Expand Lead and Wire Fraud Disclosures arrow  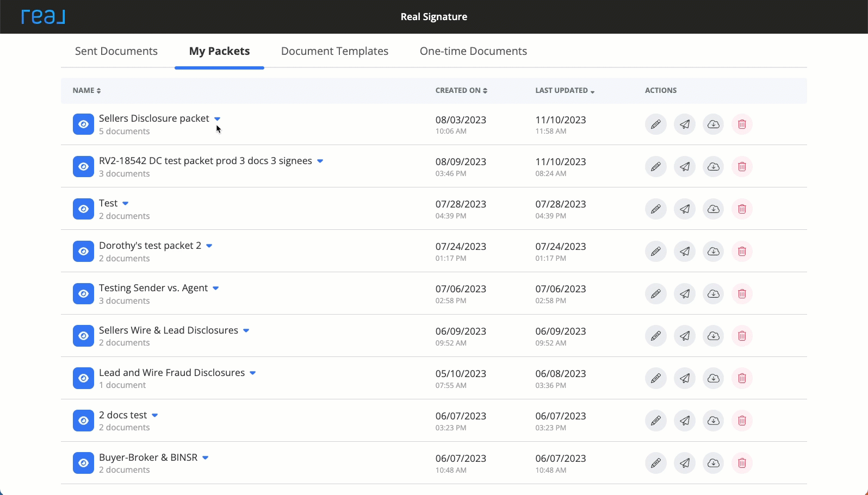pos(253,373)
